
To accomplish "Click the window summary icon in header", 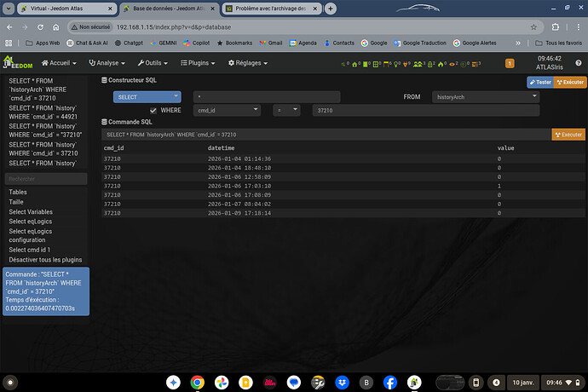I will tap(375, 65).
